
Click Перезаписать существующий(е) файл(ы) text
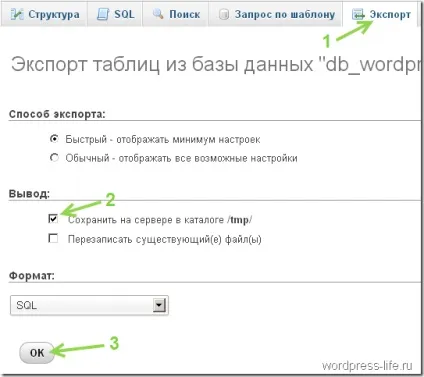click(x=165, y=239)
